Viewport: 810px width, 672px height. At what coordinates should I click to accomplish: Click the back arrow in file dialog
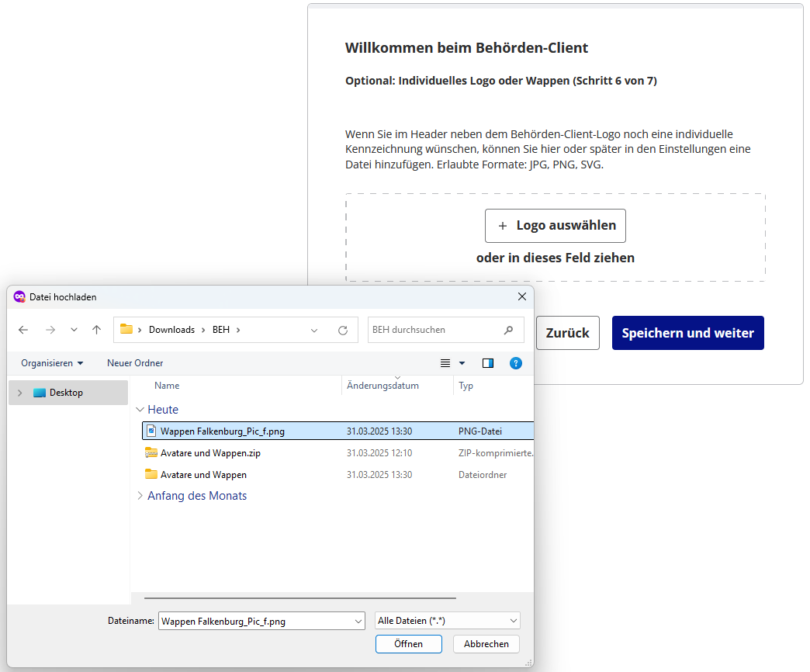tap(23, 330)
